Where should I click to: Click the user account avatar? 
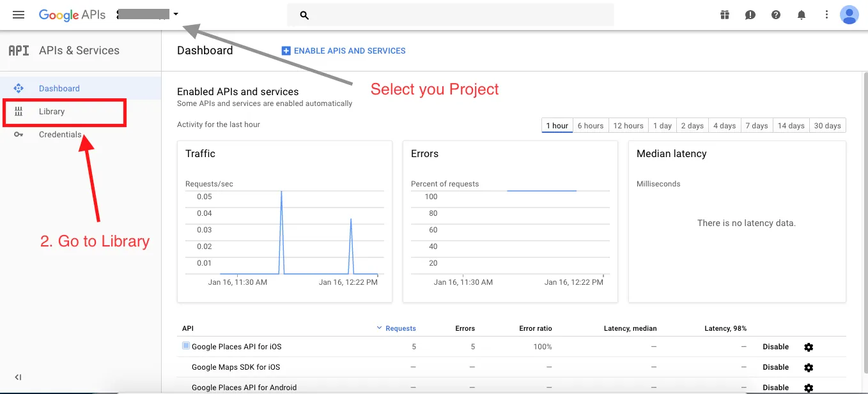pos(849,15)
